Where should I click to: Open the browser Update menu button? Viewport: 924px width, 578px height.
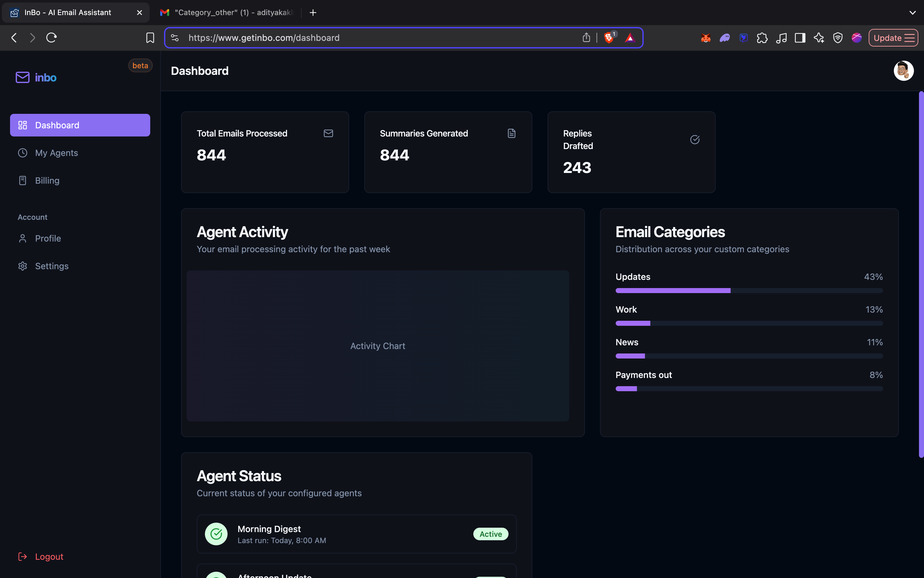[x=893, y=38]
